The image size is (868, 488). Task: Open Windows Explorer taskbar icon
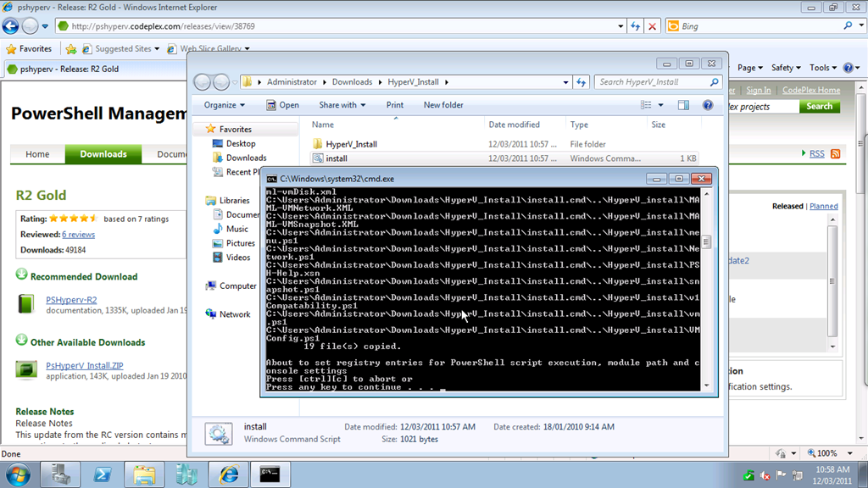click(144, 474)
